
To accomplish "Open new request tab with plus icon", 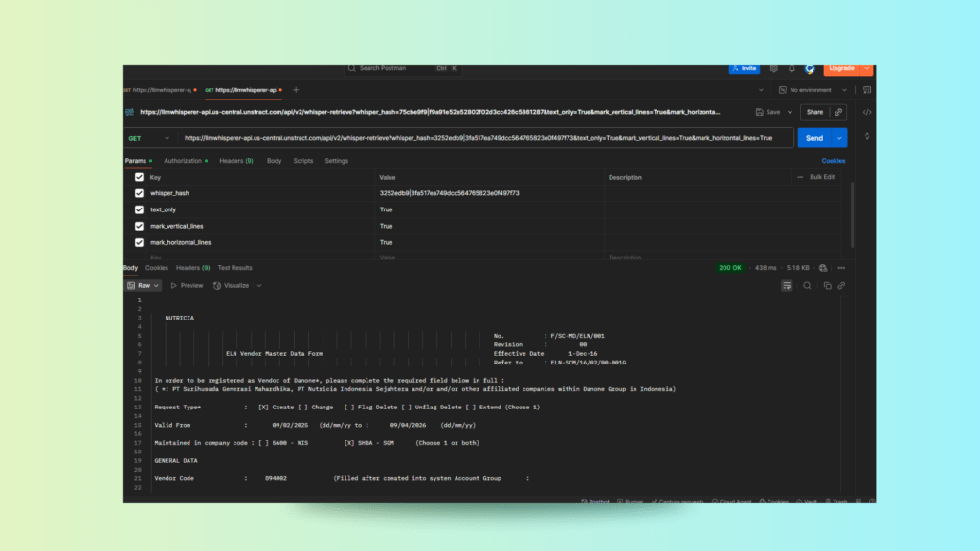I will [296, 90].
